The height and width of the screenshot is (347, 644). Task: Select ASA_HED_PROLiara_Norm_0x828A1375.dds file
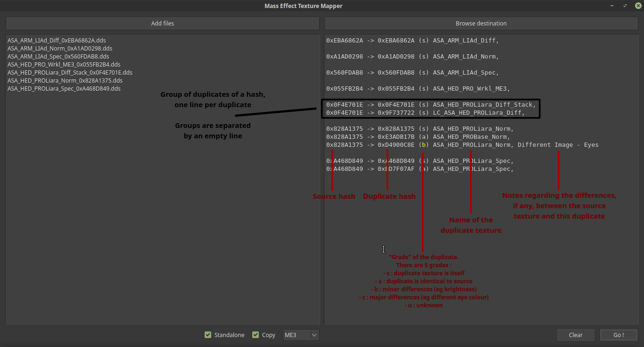point(65,81)
